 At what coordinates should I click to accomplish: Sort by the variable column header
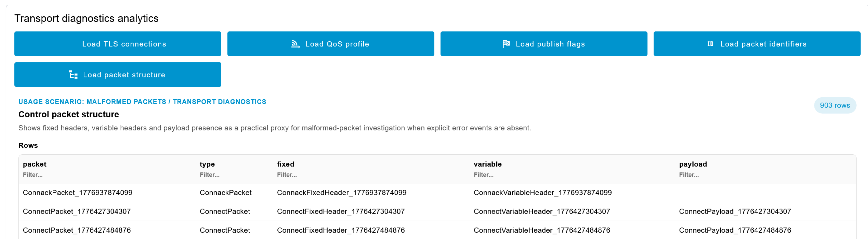(487, 164)
